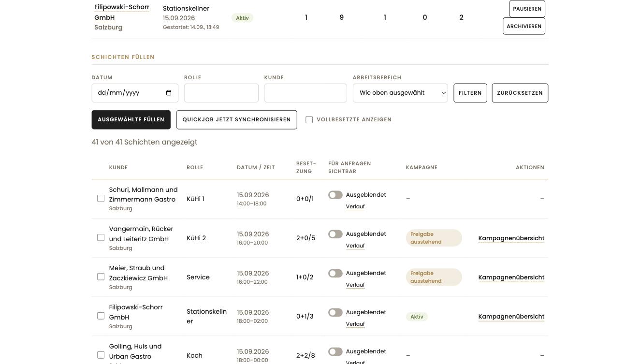This screenshot has height=364, width=640.
Task: Check the Meier, Straub und Zaczkiewicz row
Action: click(101, 277)
